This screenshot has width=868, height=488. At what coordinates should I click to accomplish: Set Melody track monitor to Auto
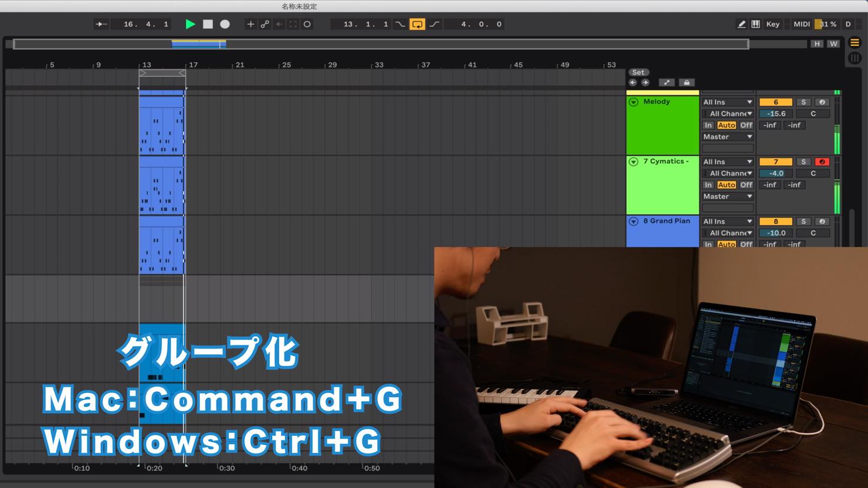coord(726,125)
